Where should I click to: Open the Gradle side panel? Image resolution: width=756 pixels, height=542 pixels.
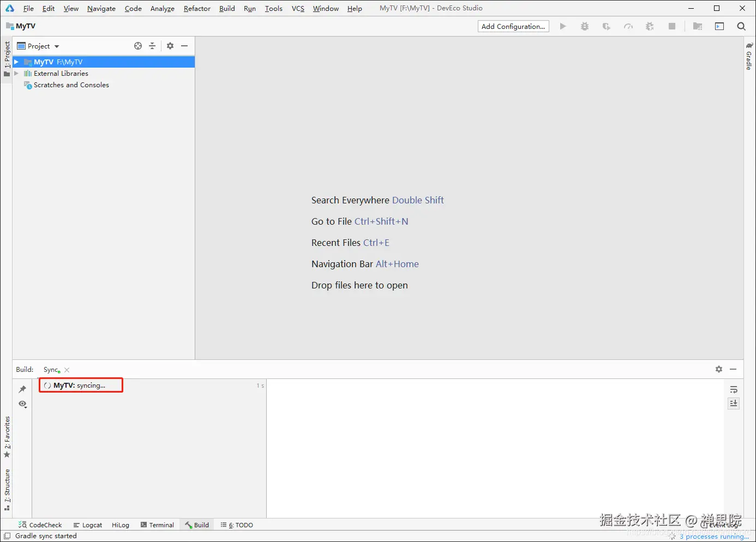click(749, 56)
